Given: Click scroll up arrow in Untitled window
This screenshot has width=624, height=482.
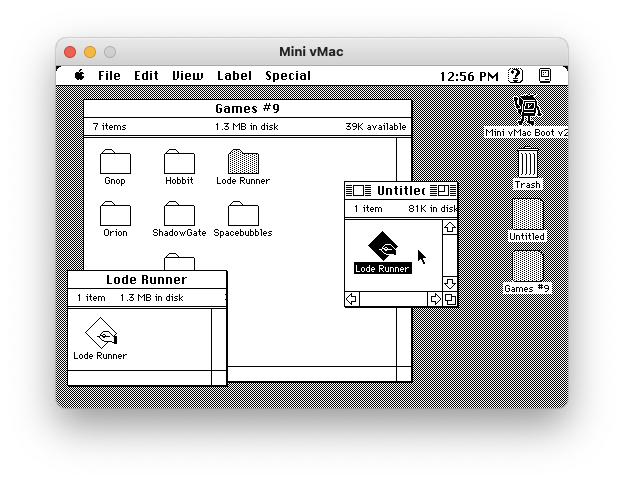Looking at the screenshot, I should pyautogui.click(x=450, y=227).
